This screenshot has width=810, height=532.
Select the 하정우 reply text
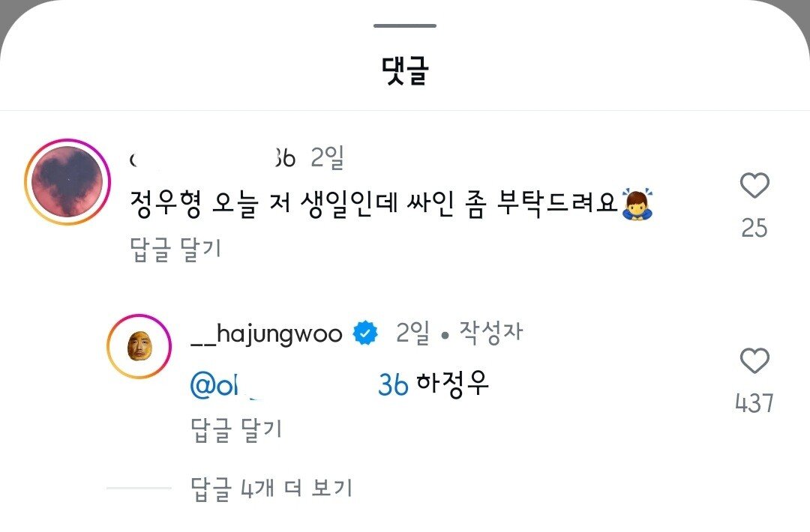[452, 384]
